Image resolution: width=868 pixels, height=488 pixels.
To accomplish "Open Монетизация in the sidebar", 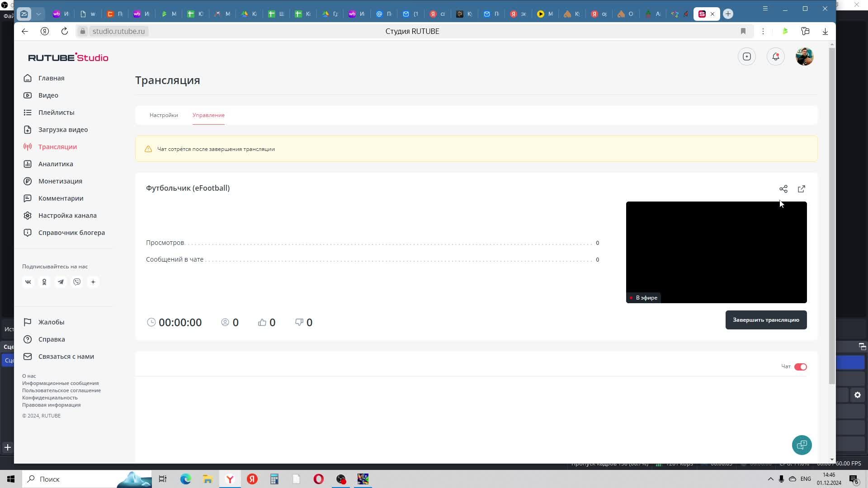I will tap(60, 181).
